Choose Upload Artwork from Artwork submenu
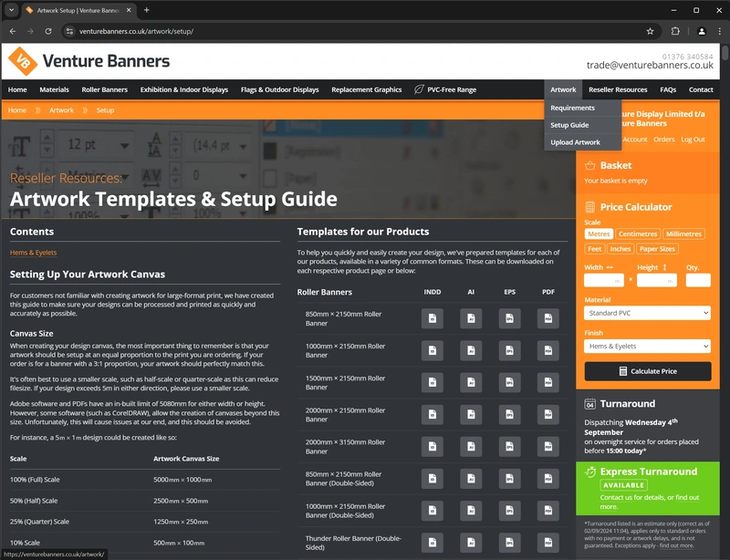Image resolution: width=730 pixels, height=560 pixels. [575, 142]
